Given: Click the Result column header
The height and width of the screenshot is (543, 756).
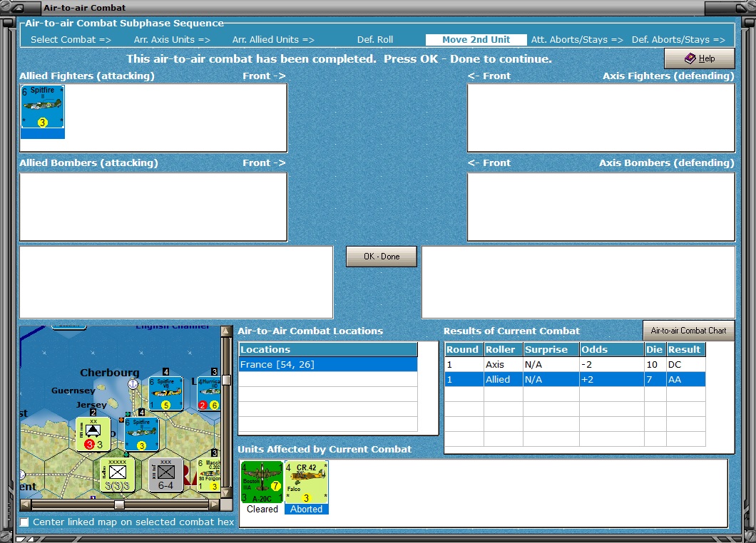Looking at the screenshot, I should click(x=686, y=349).
